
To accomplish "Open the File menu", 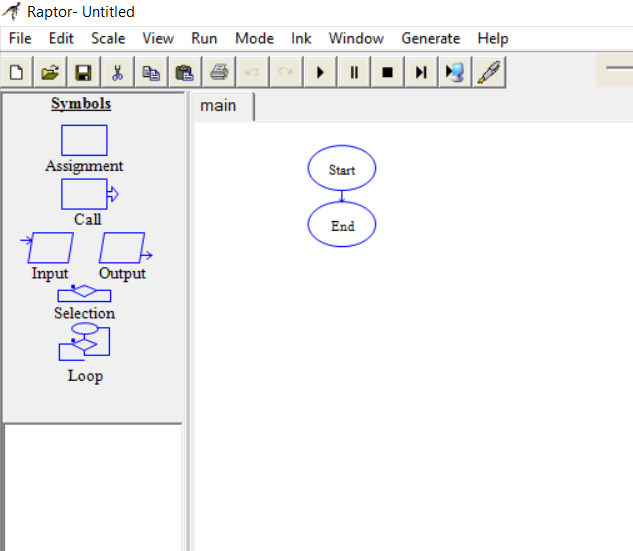I will click(20, 39).
